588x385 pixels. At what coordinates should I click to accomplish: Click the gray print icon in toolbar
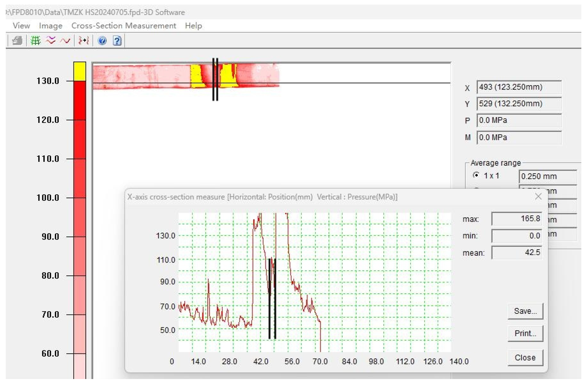tap(17, 40)
